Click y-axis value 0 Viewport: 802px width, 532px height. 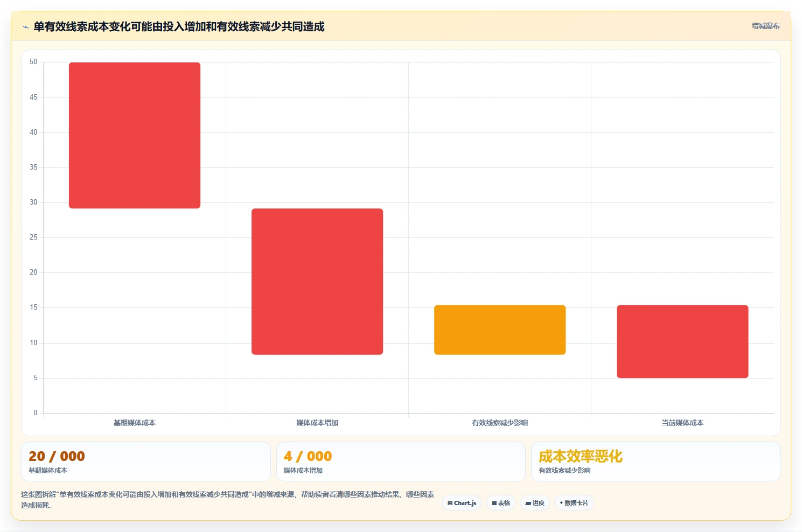click(36, 413)
